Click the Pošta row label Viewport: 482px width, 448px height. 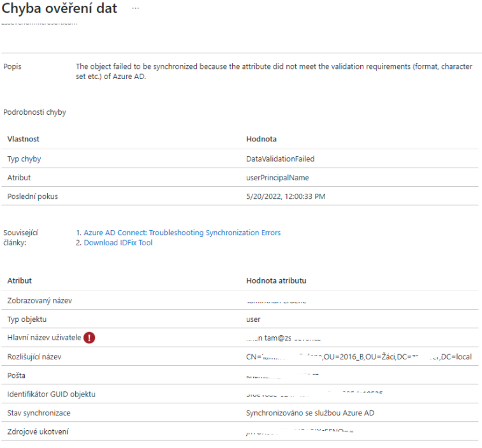(x=17, y=375)
